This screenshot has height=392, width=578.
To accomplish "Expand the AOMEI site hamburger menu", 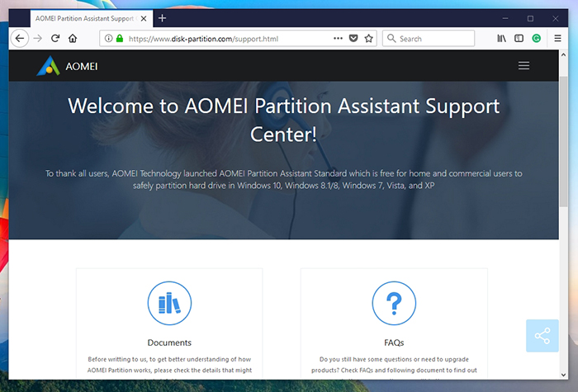I will [x=524, y=65].
